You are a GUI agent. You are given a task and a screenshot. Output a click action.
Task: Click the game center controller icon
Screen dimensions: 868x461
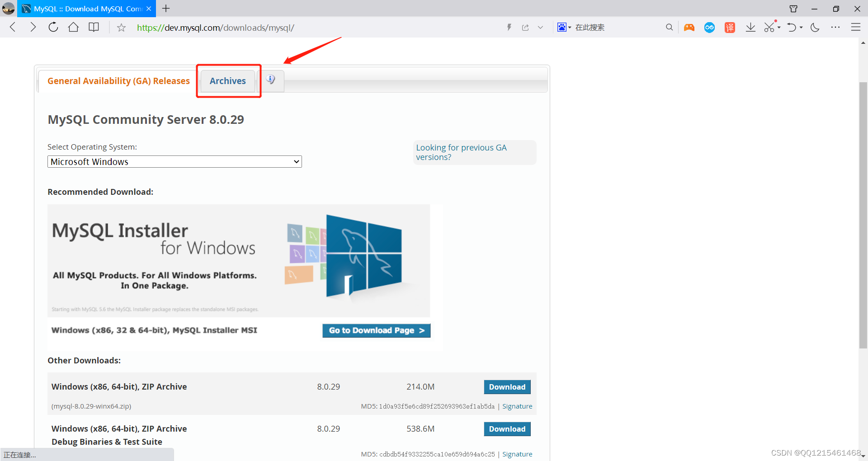pos(689,27)
